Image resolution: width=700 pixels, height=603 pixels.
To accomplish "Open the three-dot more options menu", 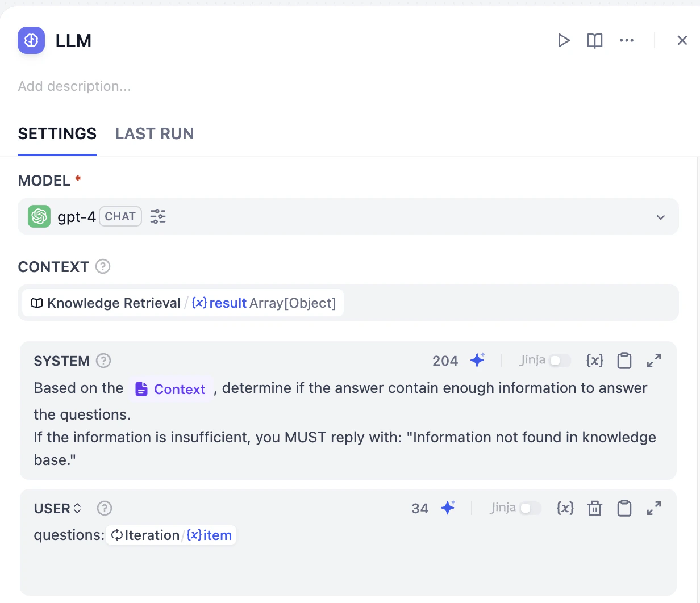I will [627, 40].
